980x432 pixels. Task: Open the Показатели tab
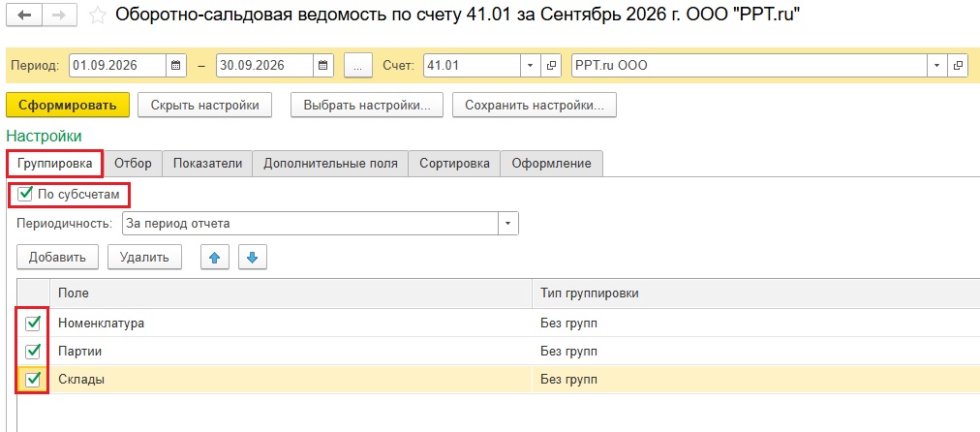pyautogui.click(x=207, y=163)
